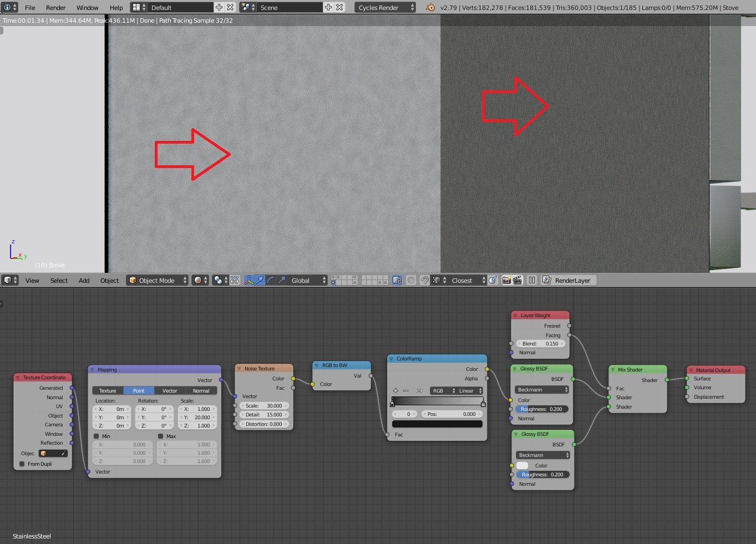Open ColorRamp RGB color mode dropdown
The image size is (756, 544).
pos(443,390)
